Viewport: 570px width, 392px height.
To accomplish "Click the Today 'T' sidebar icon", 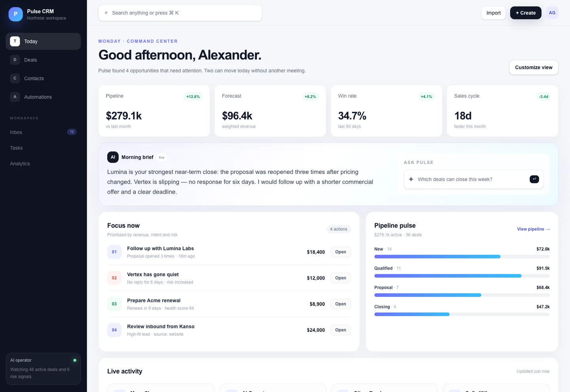I will pyautogui.click(x=15, y=41).
